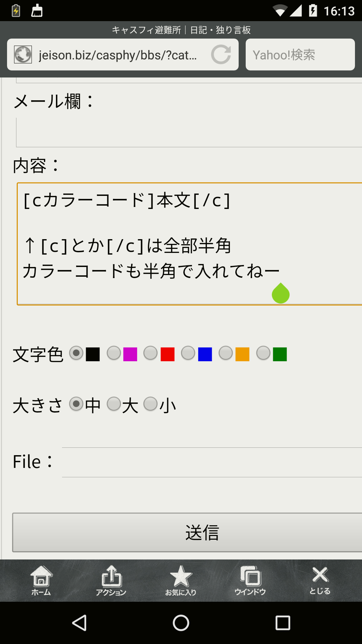362x644 pixels.
Task: Tap the page reload icon
Action: [x=221, y=55]
